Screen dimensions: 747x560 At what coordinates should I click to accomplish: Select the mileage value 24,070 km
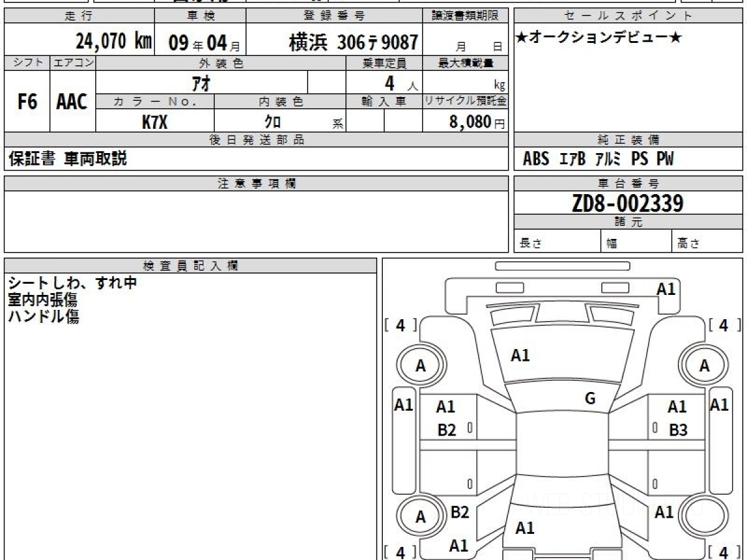[x=113, y=42]
